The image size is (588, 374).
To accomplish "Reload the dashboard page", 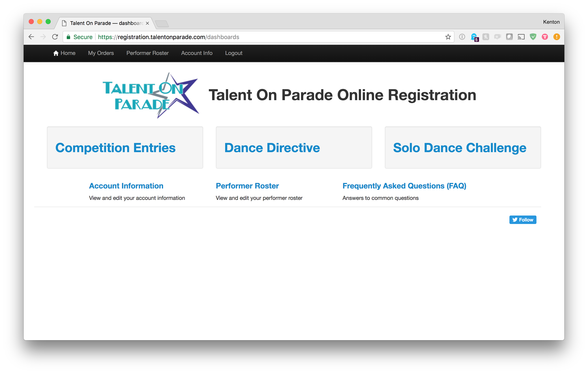I will point(55,37).
